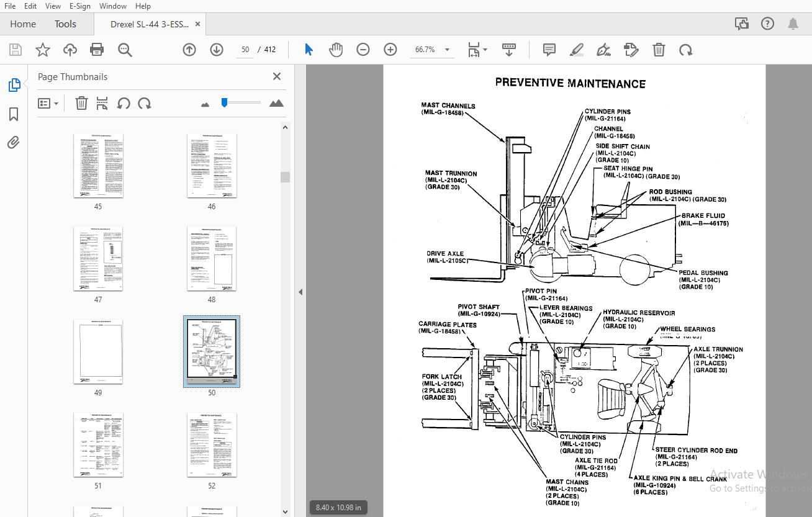812x517 pixels.
Task: Open the Edit menu
Action: (30, 6)
